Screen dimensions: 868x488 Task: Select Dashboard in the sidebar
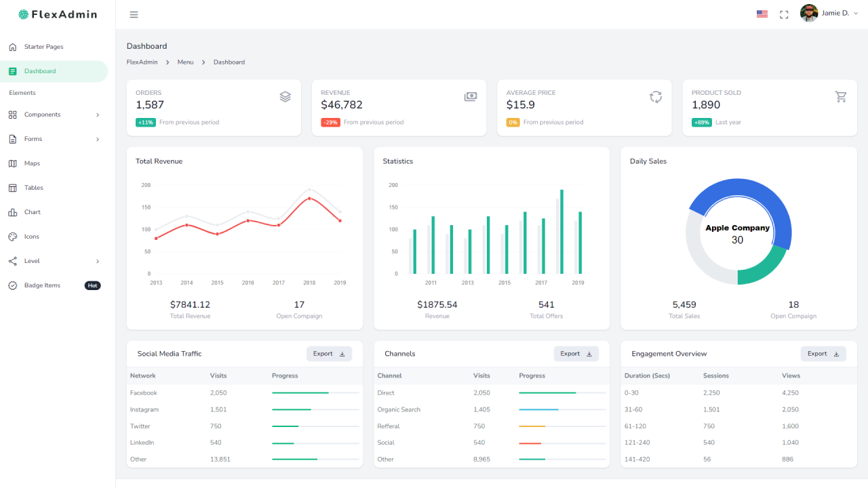tap(54, 71)
